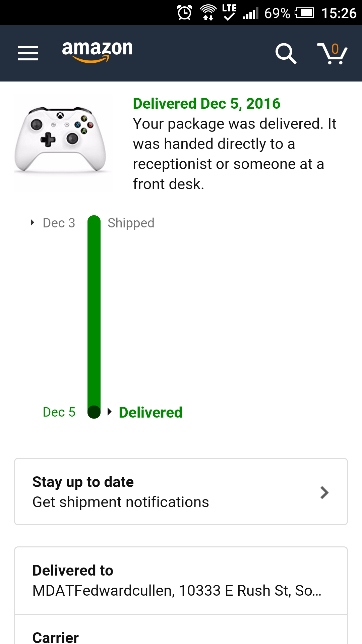The height and width of the screenshot is (644, 362).
Task: Tap the Wi-Fi status icon
Action: pyautogui.click(x=208, y=13)
